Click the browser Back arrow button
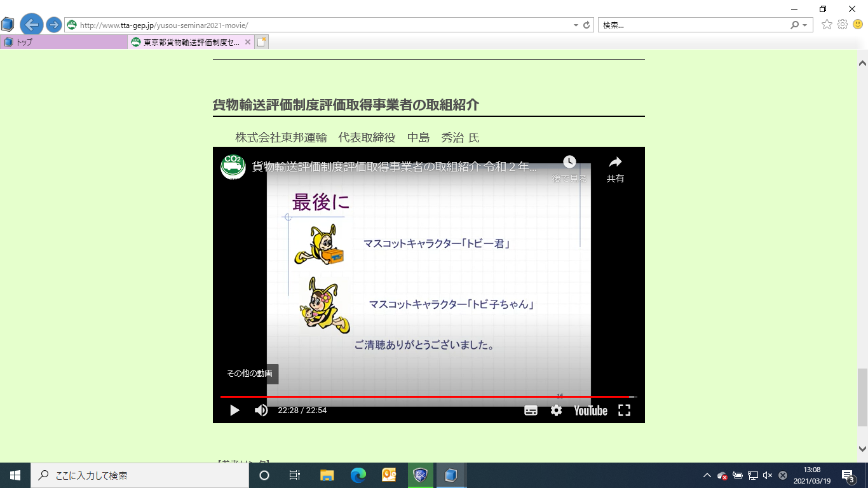The image size is (868, 488). point(31,25)
